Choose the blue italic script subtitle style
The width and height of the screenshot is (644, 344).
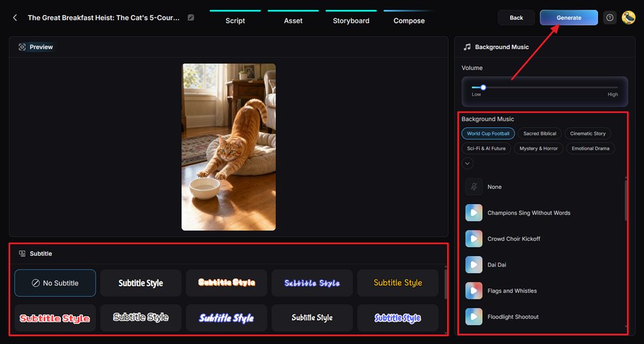[226, 318]
